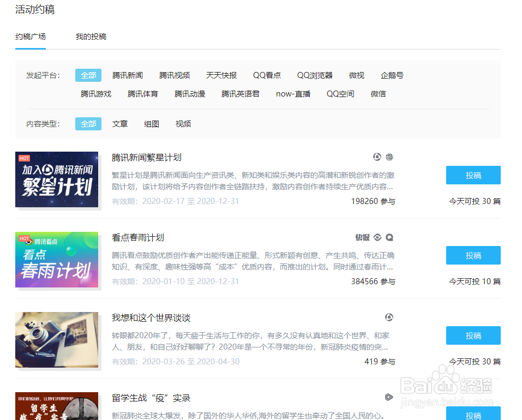The width and height of the screenshot is (522, 420).
Task: Click the 活动约稿 page heading
Action: coord(34,10)
